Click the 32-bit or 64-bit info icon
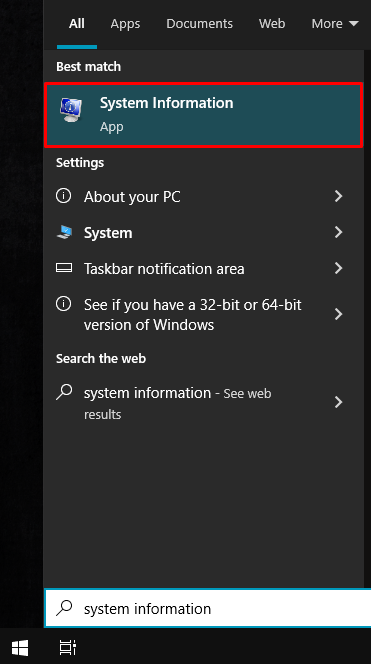Screen dimensions: 371x664 (64, 304)
